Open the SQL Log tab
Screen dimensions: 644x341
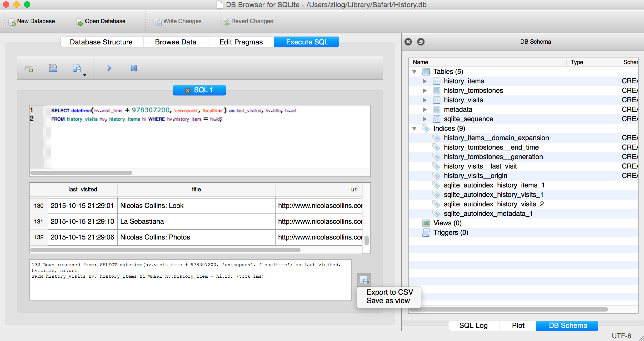pyautogui.click(x=473, y=325)
